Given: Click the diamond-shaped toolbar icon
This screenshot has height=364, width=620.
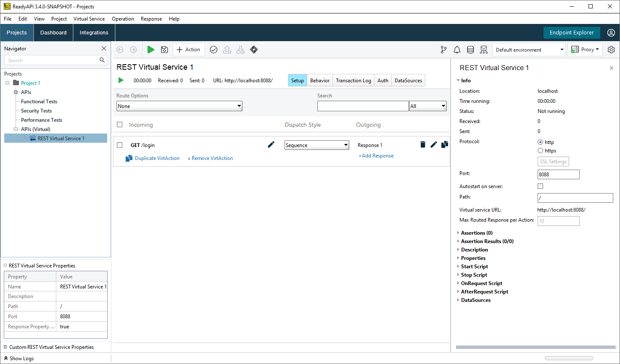Looking at the screenshot, I should point(254,50).
